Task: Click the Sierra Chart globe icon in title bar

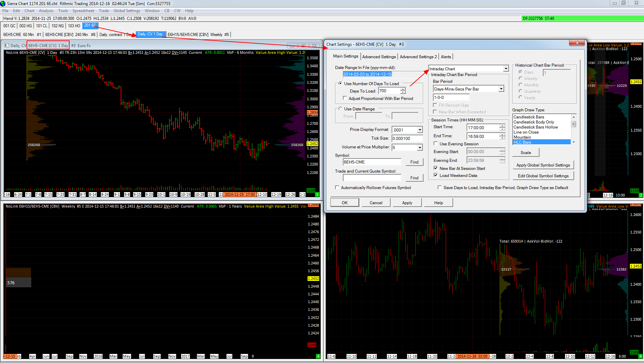Action: pyautogui.click(x=3, y=3)
